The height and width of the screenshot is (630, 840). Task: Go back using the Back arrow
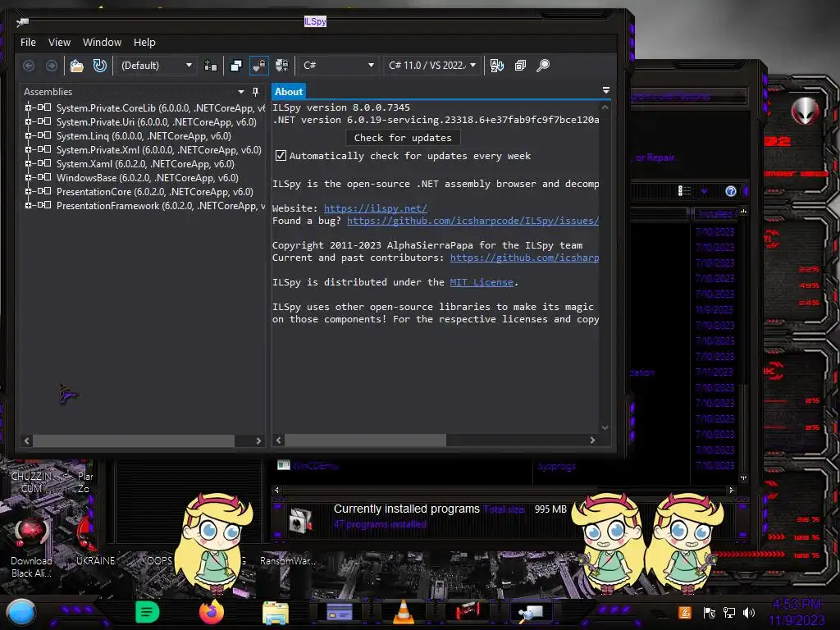[29, 66]
